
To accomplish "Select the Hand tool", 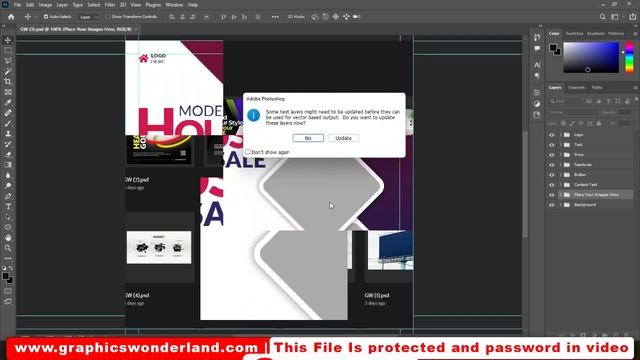I will [x=8, y=238].
